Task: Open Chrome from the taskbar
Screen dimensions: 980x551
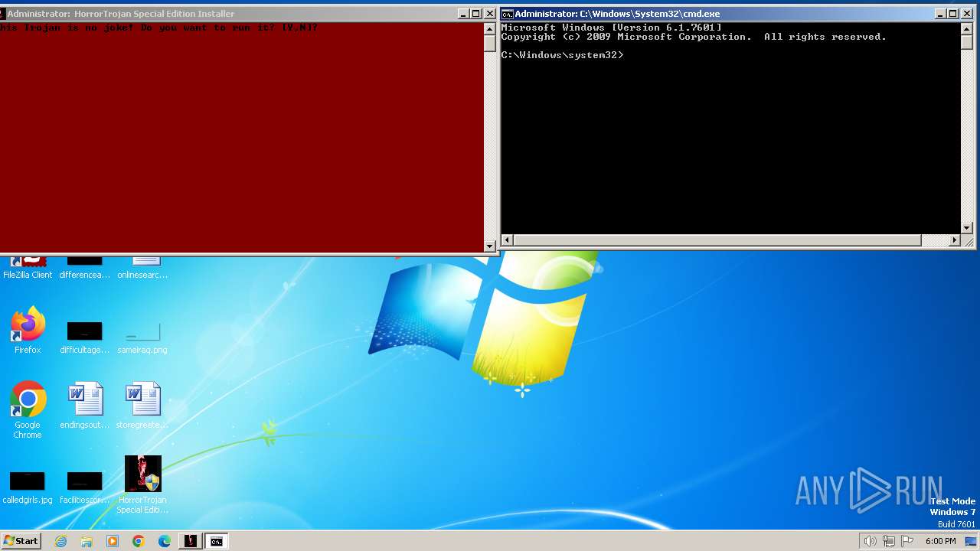Action: pos(139,541)
